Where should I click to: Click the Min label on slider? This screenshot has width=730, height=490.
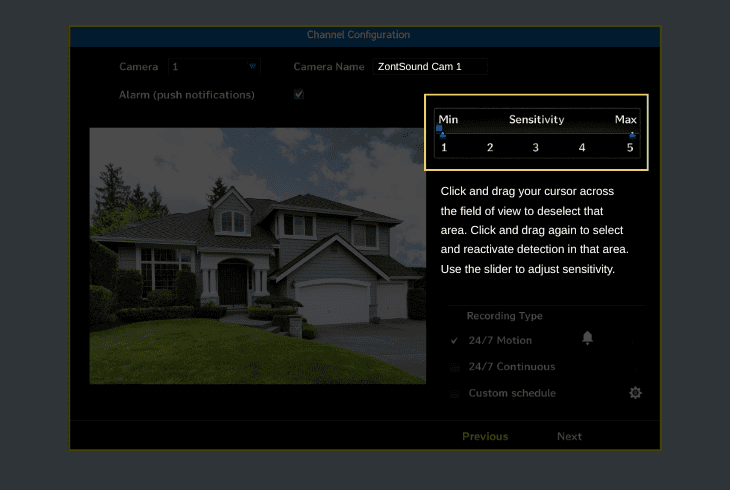(448, 119)
